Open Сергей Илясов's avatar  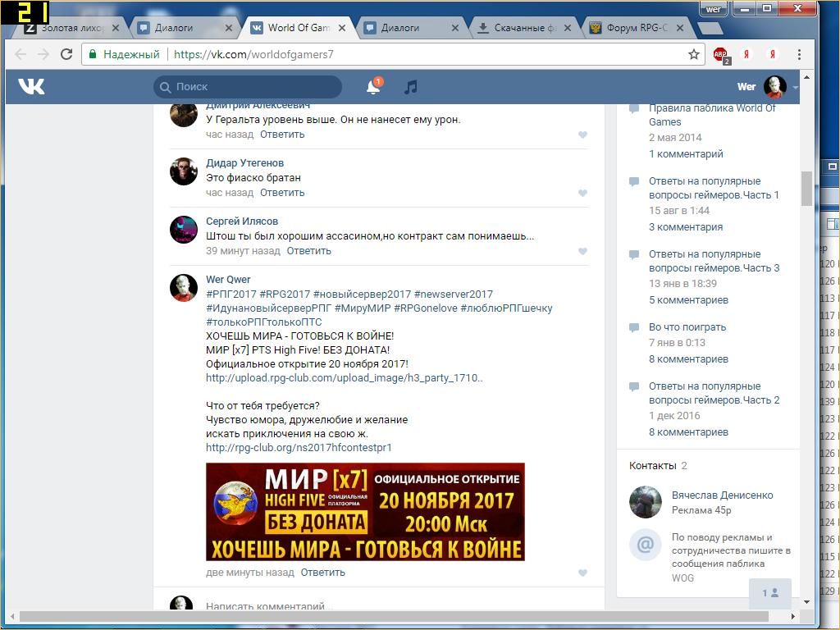coord(184,230)
